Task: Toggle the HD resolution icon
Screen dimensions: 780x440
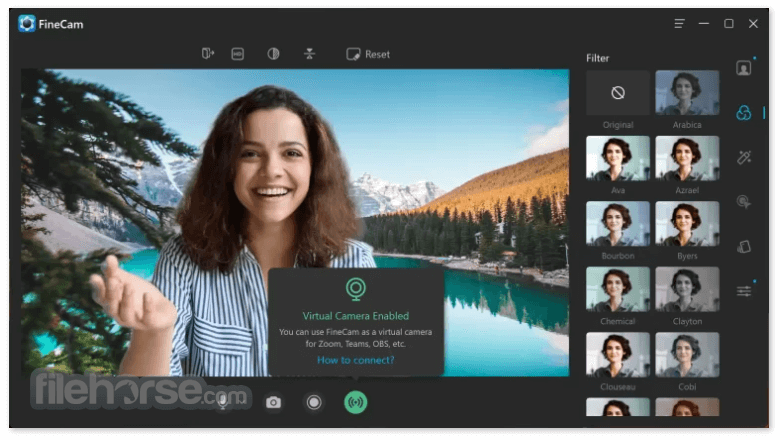Action: [238, 54]
